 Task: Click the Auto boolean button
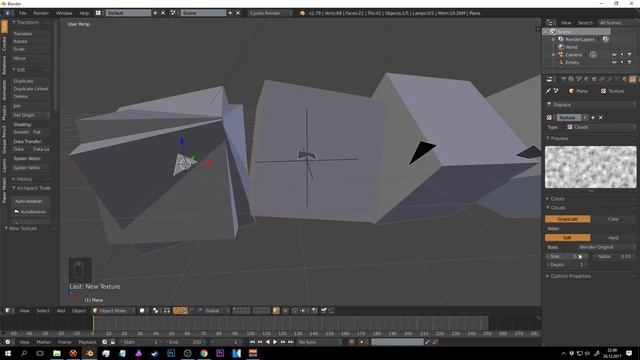tap(31, 201)
